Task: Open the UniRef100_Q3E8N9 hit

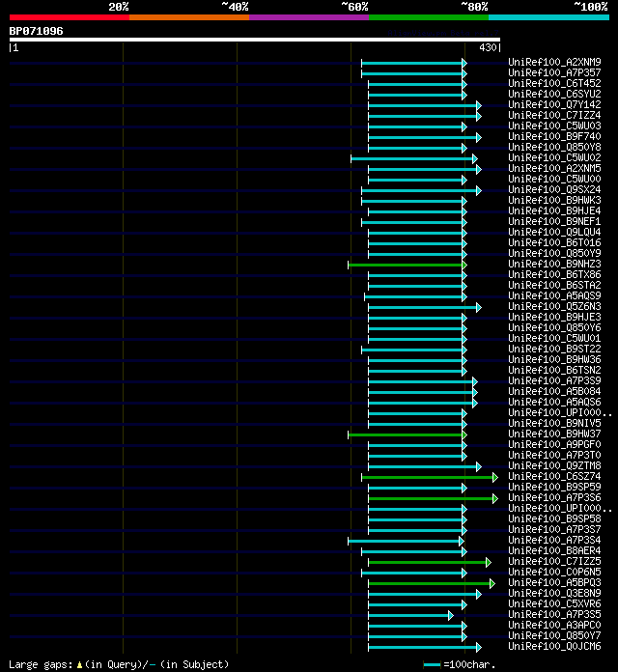Action: point(554,594)
